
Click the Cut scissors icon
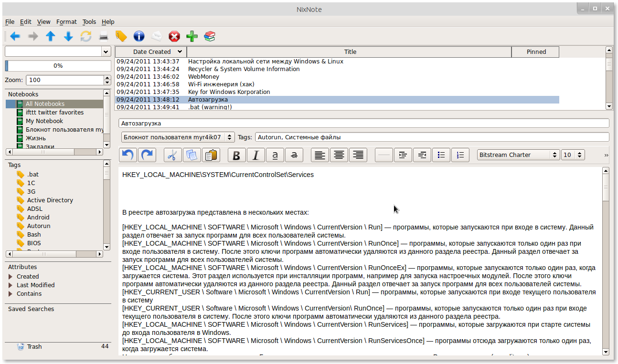173,155
